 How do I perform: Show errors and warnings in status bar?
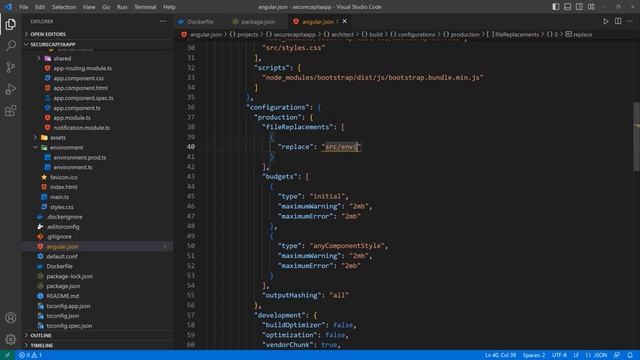pyautogui.click(x=31, y=355)
